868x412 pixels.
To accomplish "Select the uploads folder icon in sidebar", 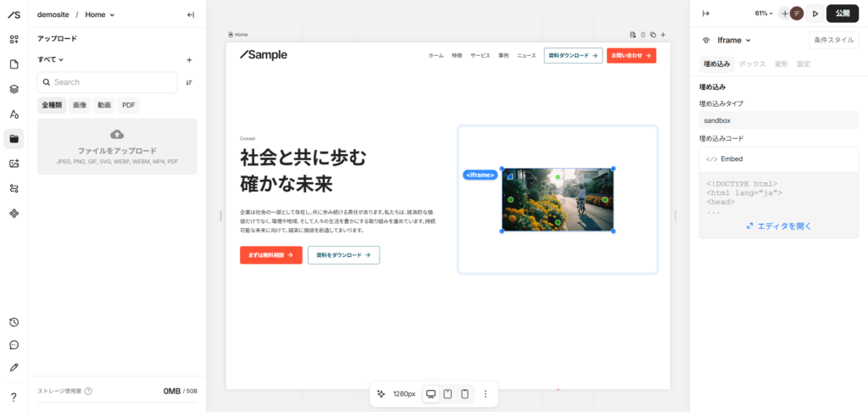I will coord(14,139).
